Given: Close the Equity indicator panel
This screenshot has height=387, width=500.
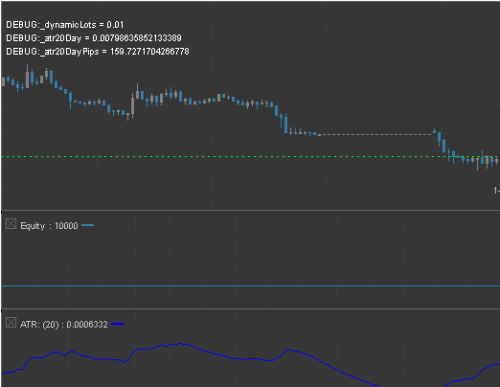Looking at the screenshot, I should (x=11, y=224).
